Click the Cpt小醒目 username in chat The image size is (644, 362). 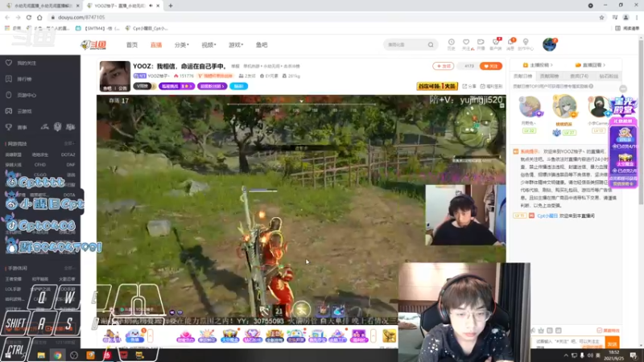point(547,216)
